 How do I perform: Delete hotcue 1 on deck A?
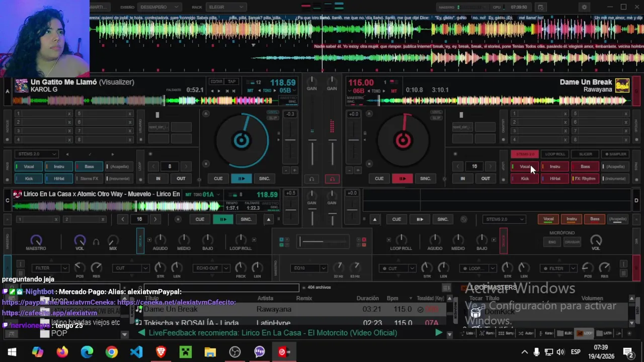tap(69, 114)
